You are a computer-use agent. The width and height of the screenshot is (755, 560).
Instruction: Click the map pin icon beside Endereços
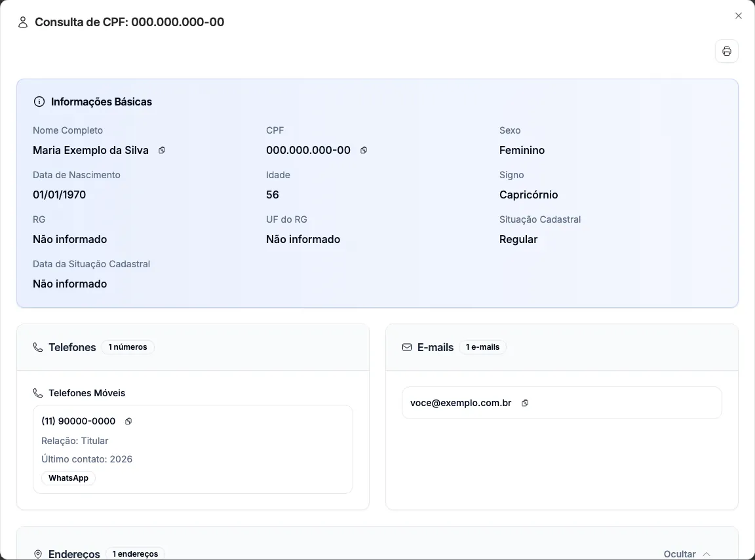pyautogui.click(x=38, y=554)
